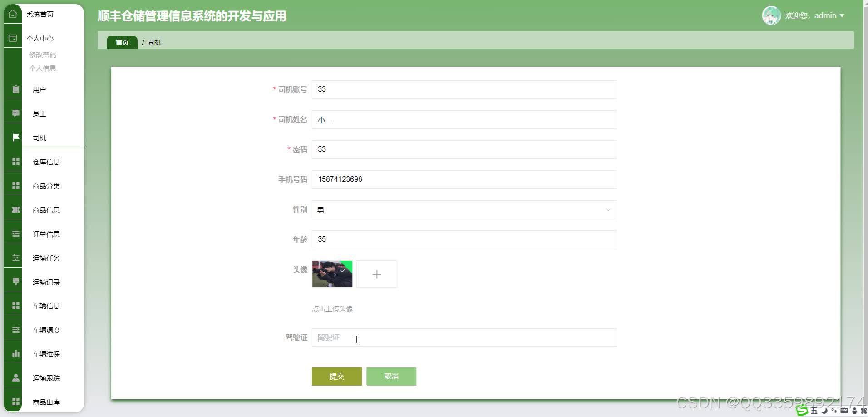868x417 pixels.
Task: Click the ticket icon beside 商品信息
Action: tap(15, 210)
